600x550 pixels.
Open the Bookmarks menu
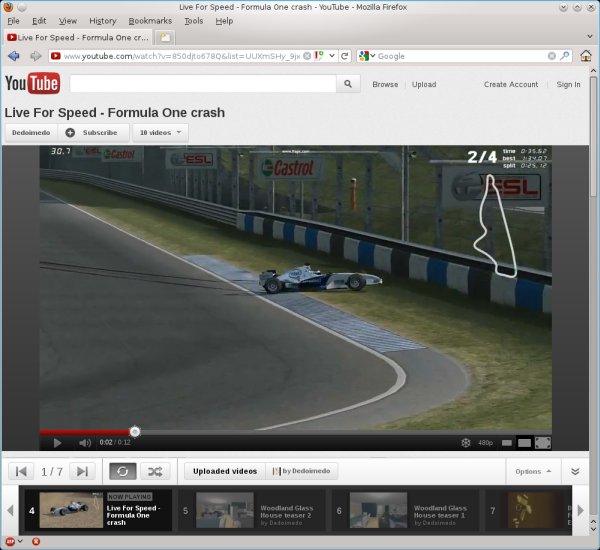pos(150,20)
